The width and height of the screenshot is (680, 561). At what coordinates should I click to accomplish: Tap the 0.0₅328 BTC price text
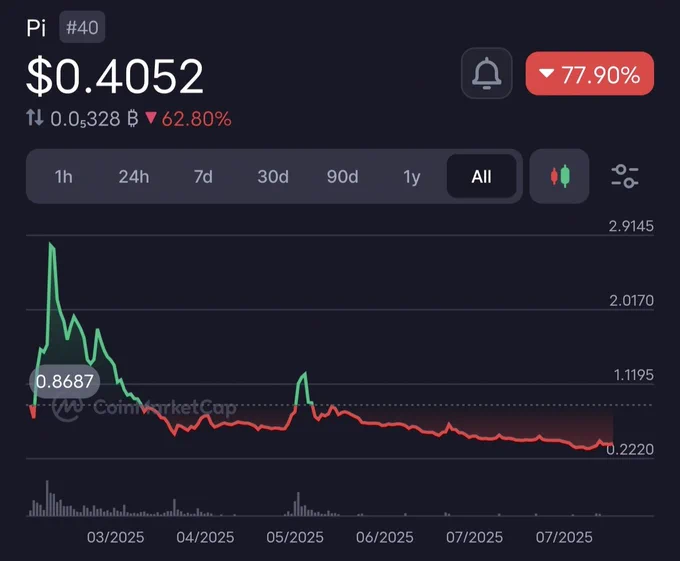coord(94,119)
